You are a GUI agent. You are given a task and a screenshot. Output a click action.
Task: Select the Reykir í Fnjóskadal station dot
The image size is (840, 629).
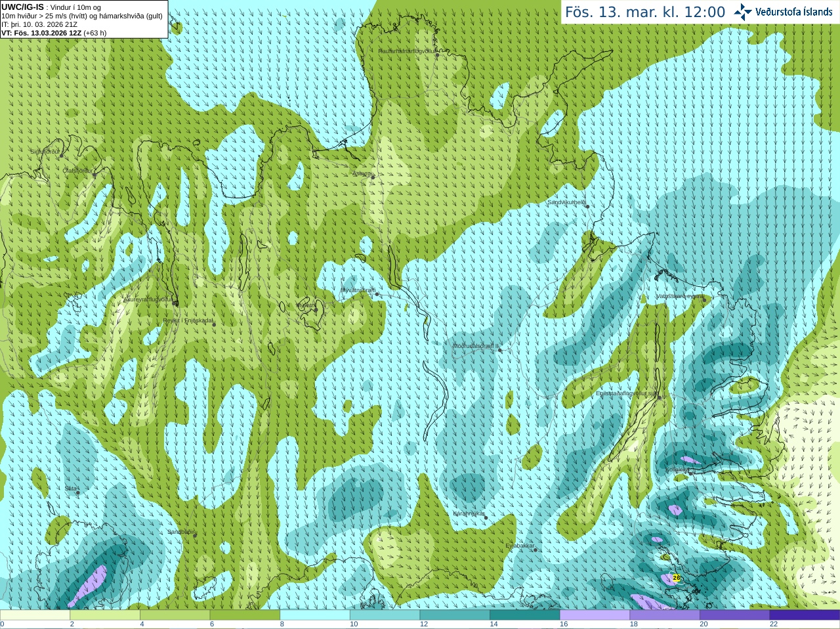pyautogui.click(x=215, y=324)
